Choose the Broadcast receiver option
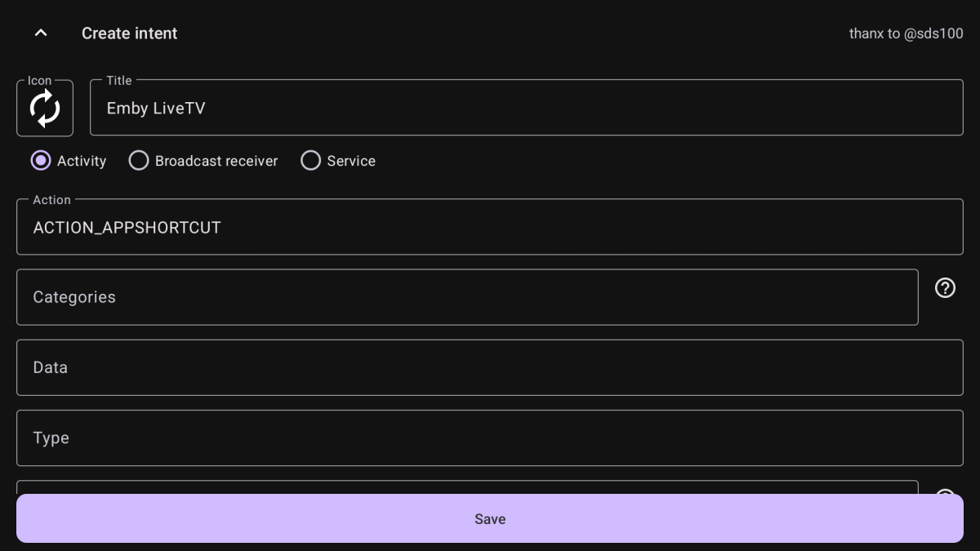 [139, 161]
